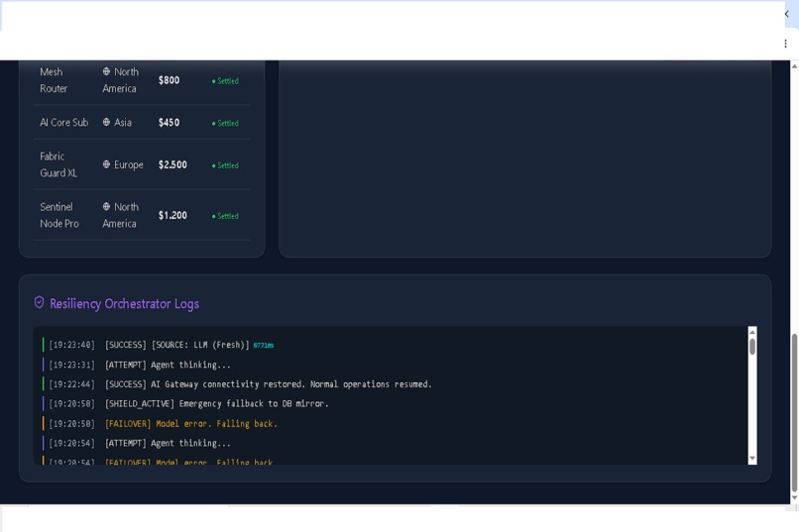Open the browser three-dot menu
This screenshot has width=799, height=532.
[x=785, y=44]
